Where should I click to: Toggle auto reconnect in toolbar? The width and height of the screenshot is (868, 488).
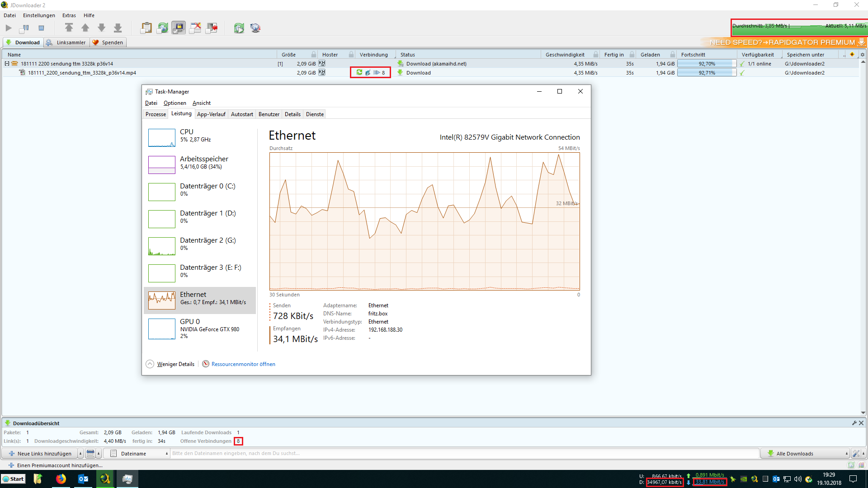162,28
